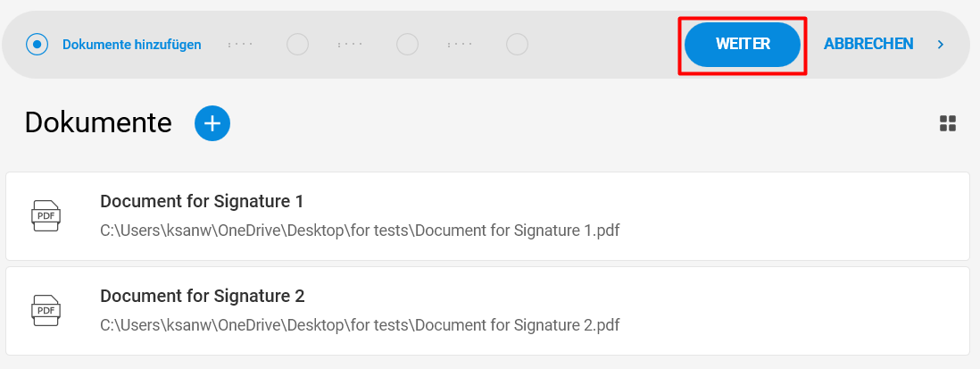Click the ABBRECHEN link

(x=868, y=44)
